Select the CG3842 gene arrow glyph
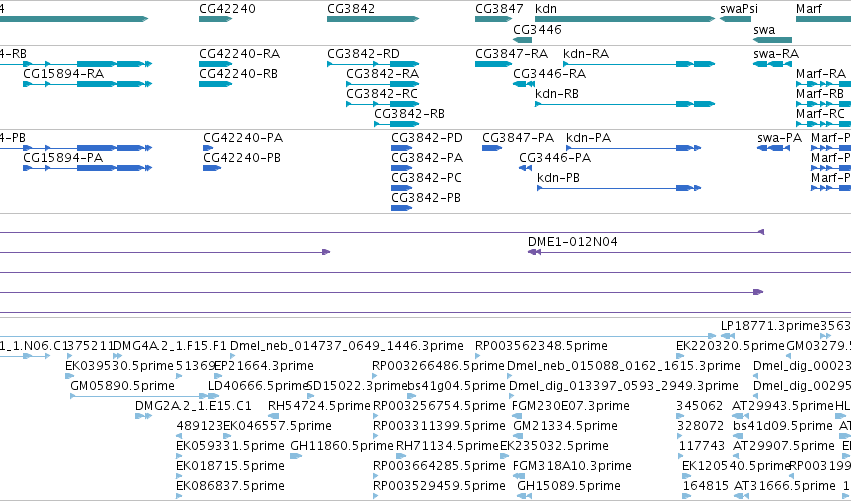Image resolution: width=851 pixels, height=501 pixels. pos(373,19)
